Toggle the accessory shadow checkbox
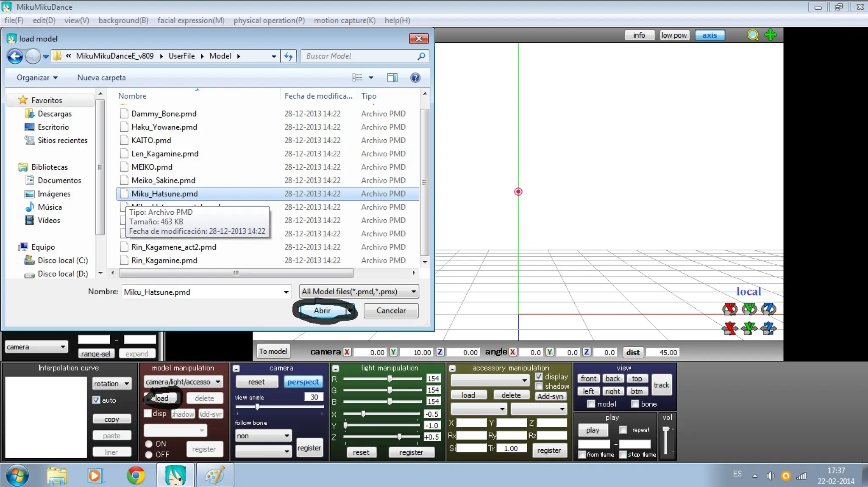The width and height of the screenshot is (868, 487). point(539,386)
